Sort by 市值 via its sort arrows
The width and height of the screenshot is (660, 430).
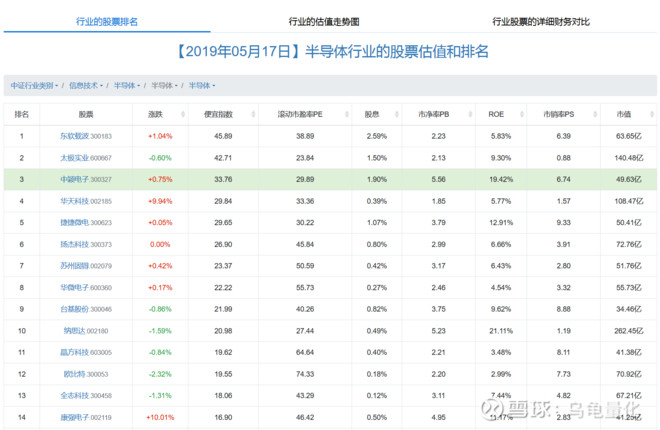652,114
